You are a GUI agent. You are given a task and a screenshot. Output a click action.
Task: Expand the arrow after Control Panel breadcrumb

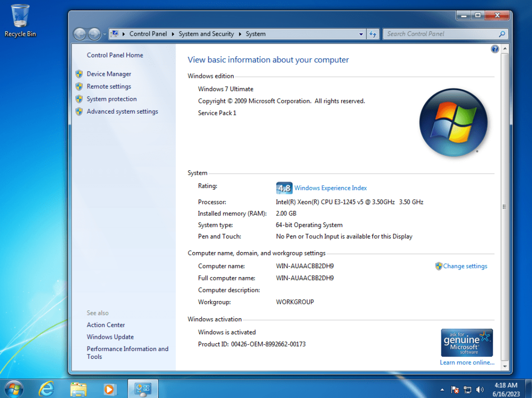tap(173, 34)
